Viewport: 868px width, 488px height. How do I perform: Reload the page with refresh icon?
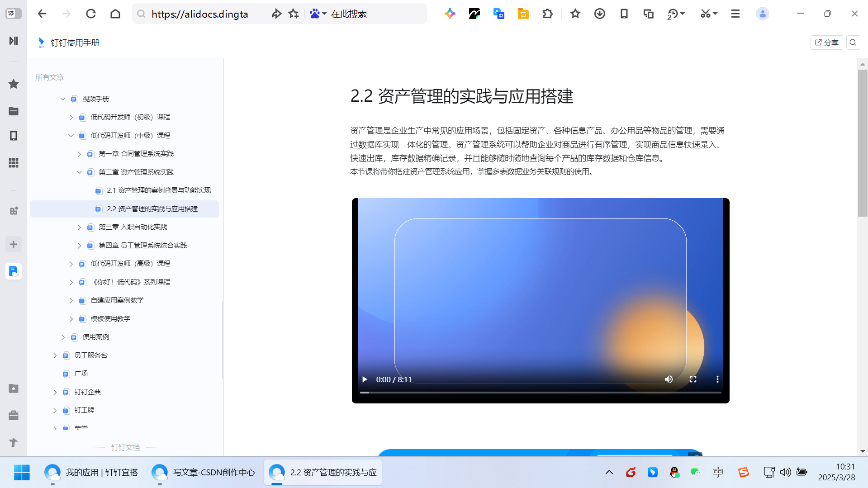coord(91,14)
